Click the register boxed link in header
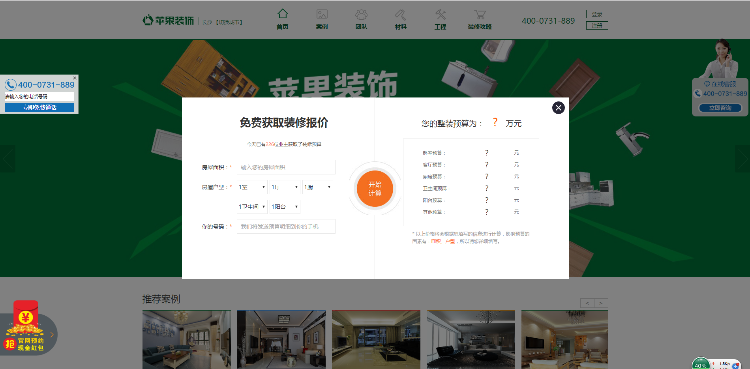This screenshot has height=369, width=750. coord(597,25)
